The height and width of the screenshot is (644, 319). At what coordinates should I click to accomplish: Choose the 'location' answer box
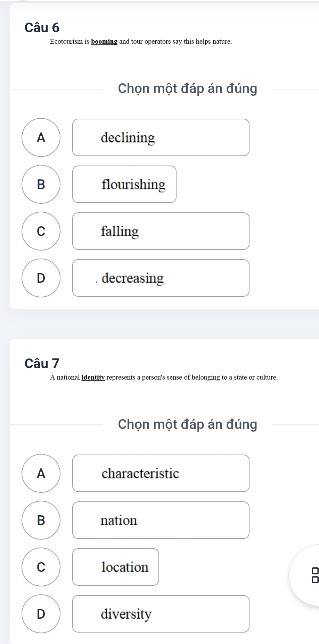[116, 567]
